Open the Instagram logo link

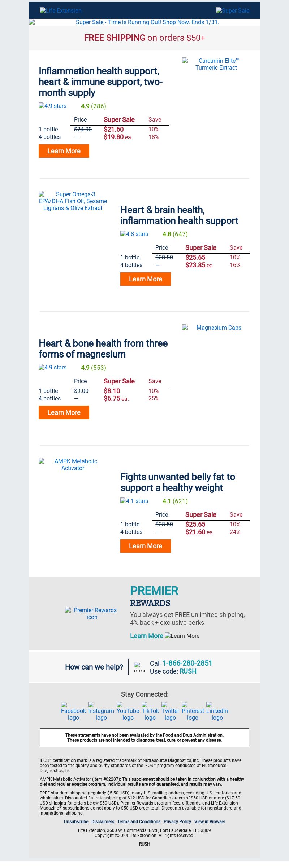coord(101,711)
